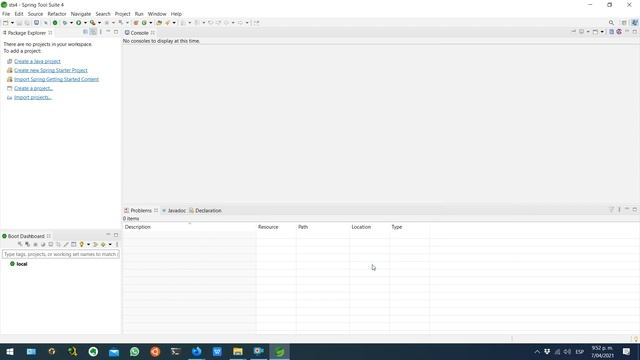640x360 pixels.
Task: Click the Boot Dashboard green toolbar icon
Action: pyautogui.click(x=55, y=23)
